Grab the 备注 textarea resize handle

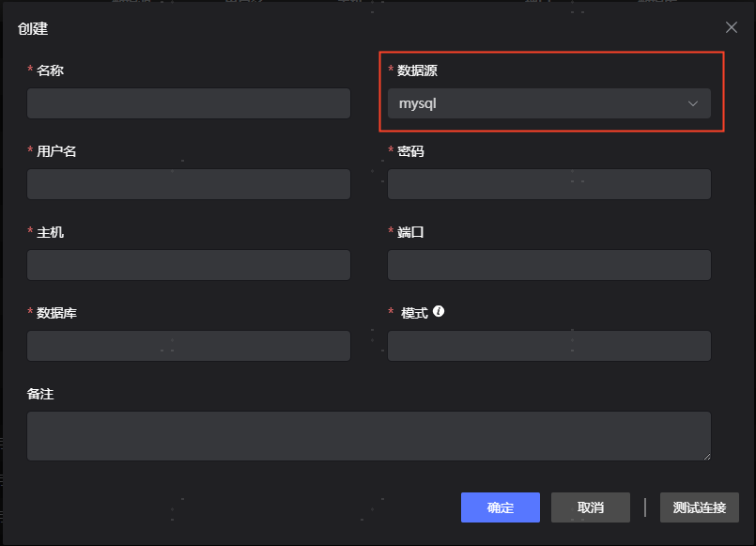(706, 456)
